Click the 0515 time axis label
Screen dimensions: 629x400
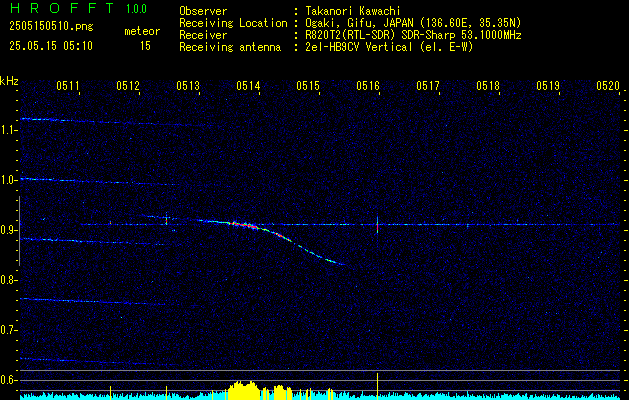[x=308, y=86]
